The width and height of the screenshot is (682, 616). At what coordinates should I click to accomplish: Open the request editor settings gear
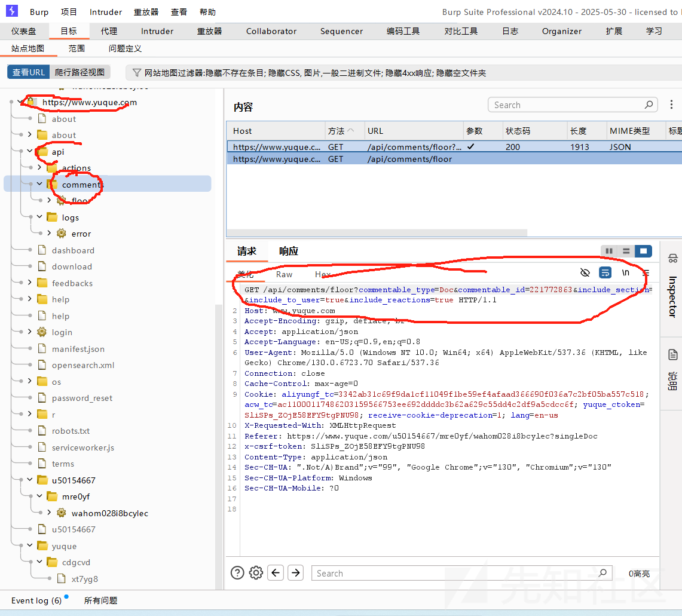point(256,573)
